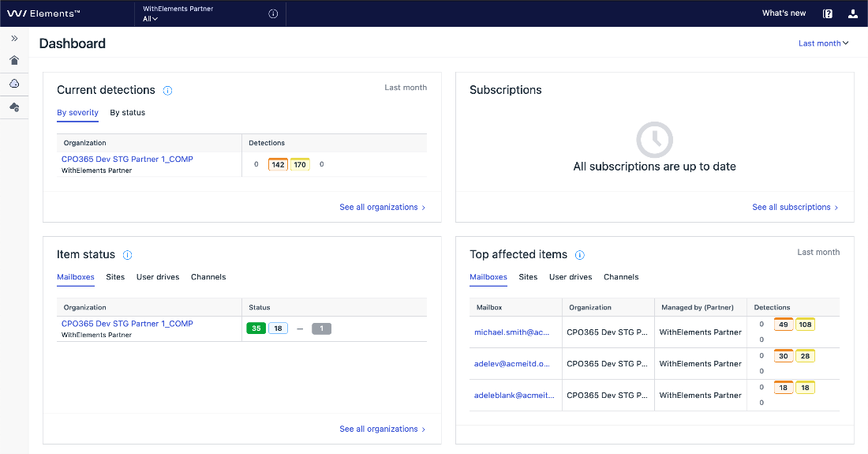Open the help icon in top bar
This screenshot has height=454, width=868.
(x=828, y=14)
